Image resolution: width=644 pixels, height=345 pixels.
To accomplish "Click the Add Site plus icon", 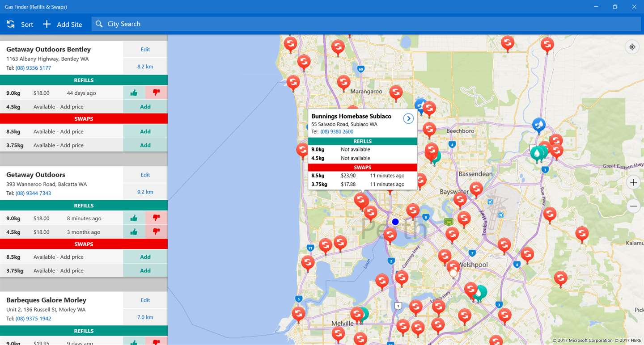I will point(47,24).
